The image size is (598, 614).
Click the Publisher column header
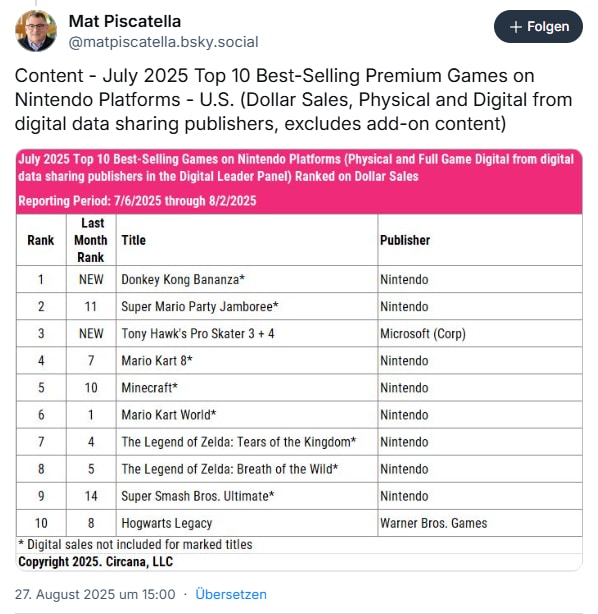tap(405, 240)
